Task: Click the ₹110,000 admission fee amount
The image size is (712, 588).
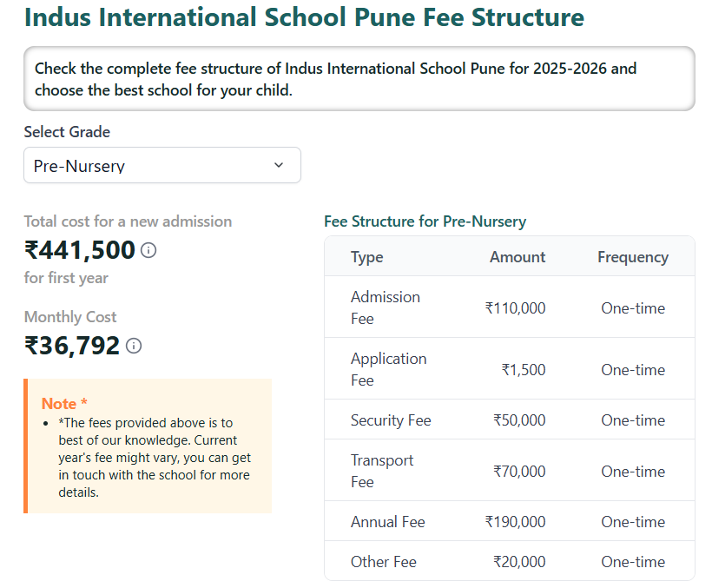Action: (515, 308)
